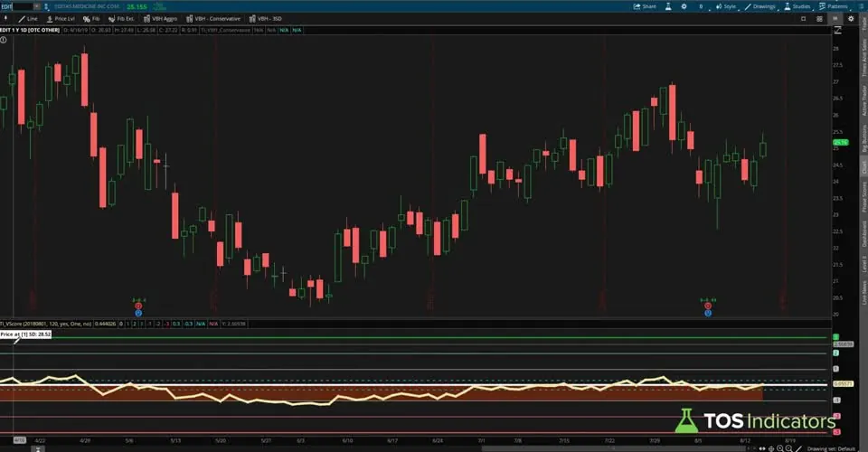Screen dimensions: 868x452
Task: Click the person icon next to symbol box
Action: 46,6
